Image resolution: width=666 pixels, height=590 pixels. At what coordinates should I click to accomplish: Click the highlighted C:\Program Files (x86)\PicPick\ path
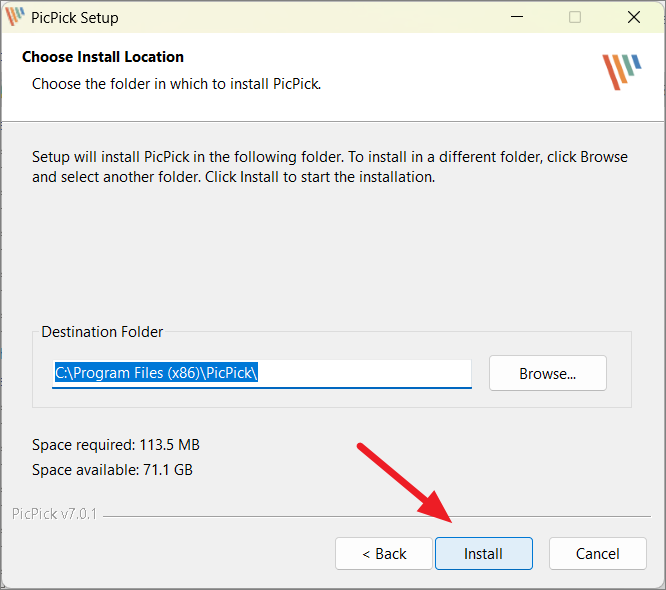(156, 373)
